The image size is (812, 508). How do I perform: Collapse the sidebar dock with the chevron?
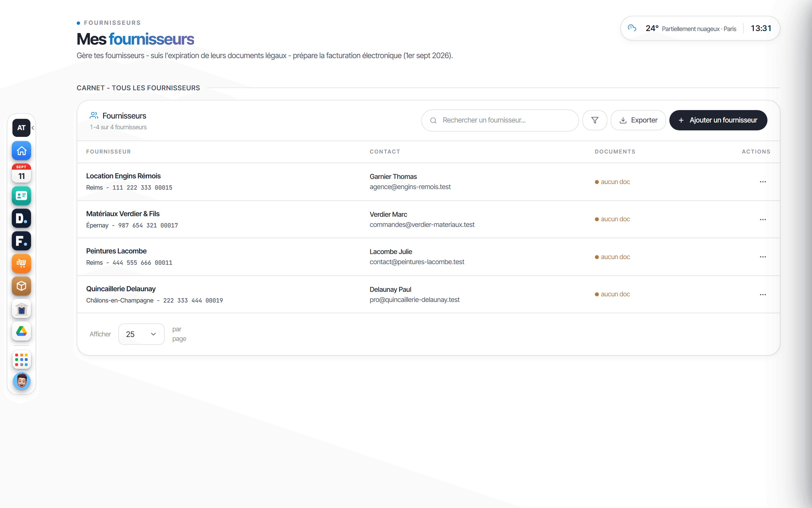pyautogui.click(x=33, y=128)
